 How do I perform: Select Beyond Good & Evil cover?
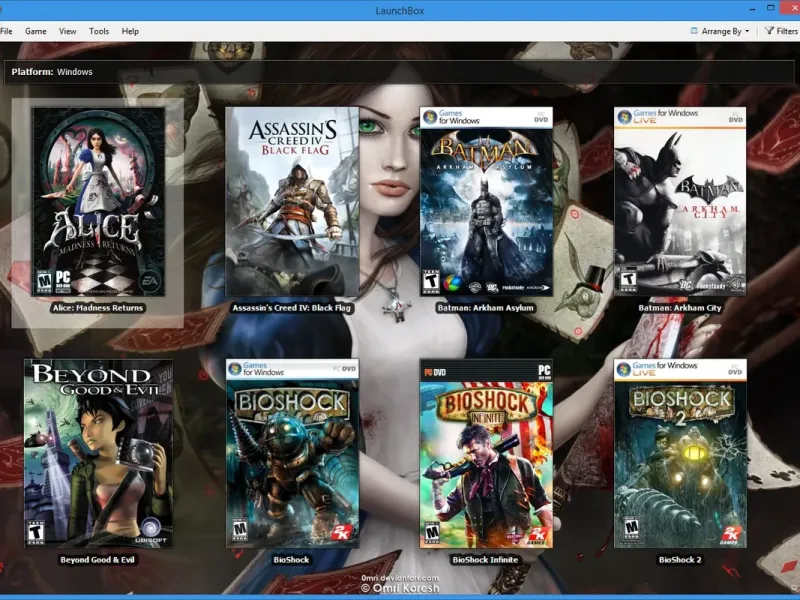(98, 454)
